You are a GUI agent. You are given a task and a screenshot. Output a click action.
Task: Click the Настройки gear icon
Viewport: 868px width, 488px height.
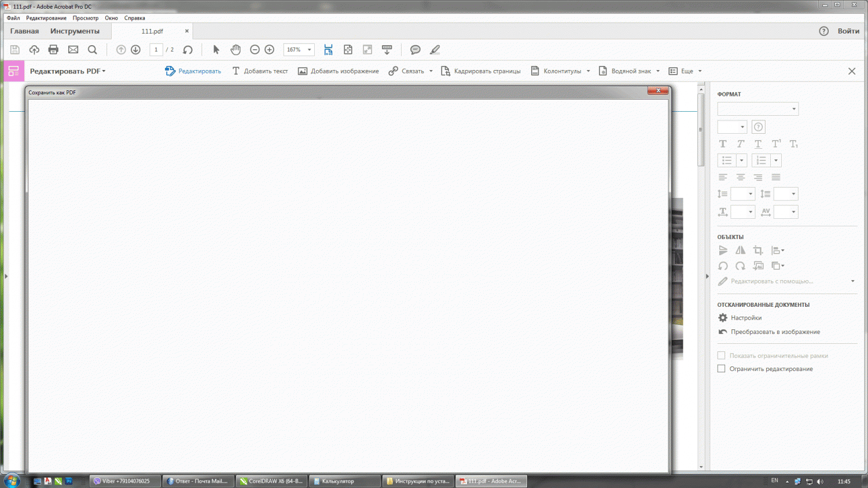tap(723, 318)
